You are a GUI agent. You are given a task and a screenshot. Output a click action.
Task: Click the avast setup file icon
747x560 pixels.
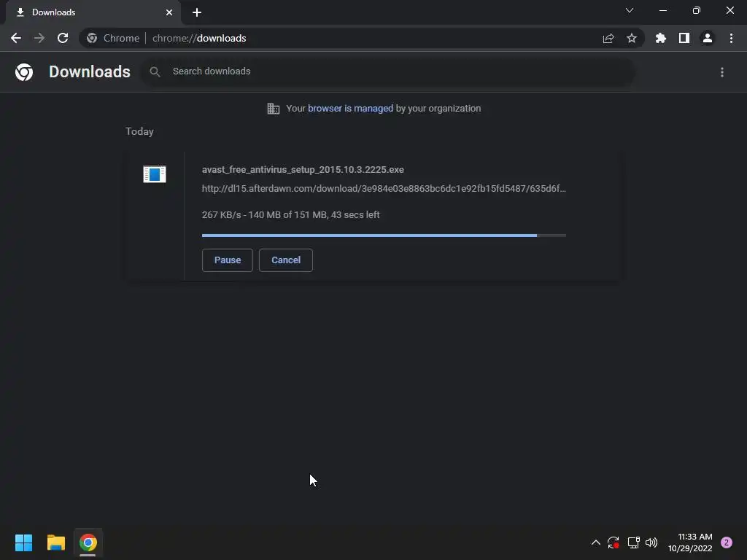(155, 174)
